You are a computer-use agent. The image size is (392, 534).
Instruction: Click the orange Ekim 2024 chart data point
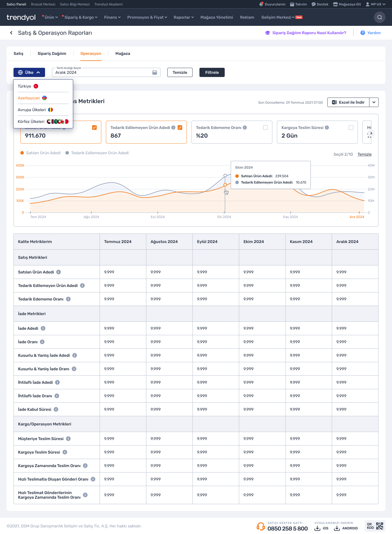(225, 185)
